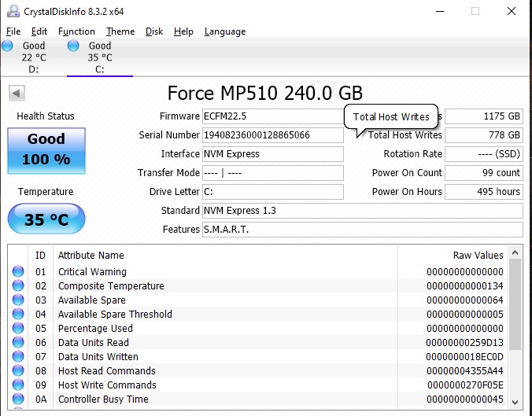532x416 pixels.
Task: Click the previous disk arrow button
Action: coord(17,93)
